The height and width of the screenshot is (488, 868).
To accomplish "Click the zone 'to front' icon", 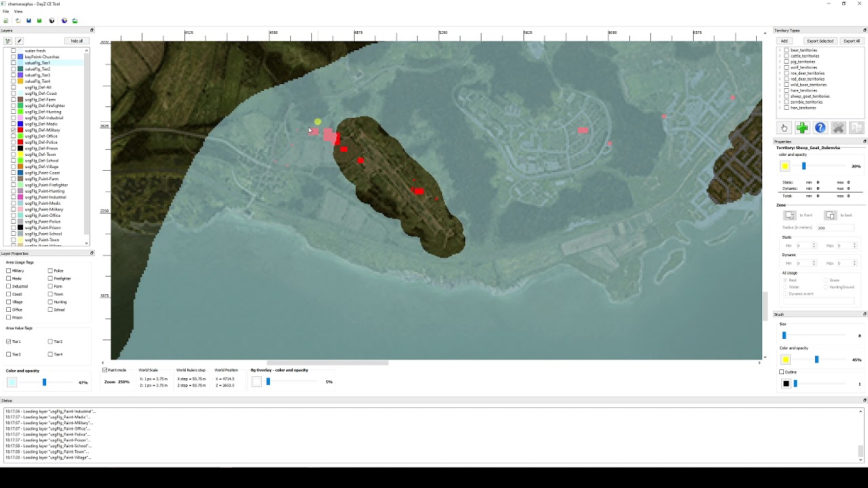I will click(790, 216).
